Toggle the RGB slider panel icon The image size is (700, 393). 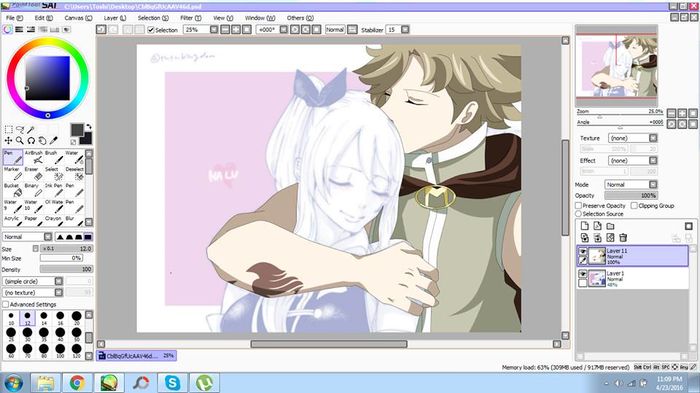coord(19,29)
